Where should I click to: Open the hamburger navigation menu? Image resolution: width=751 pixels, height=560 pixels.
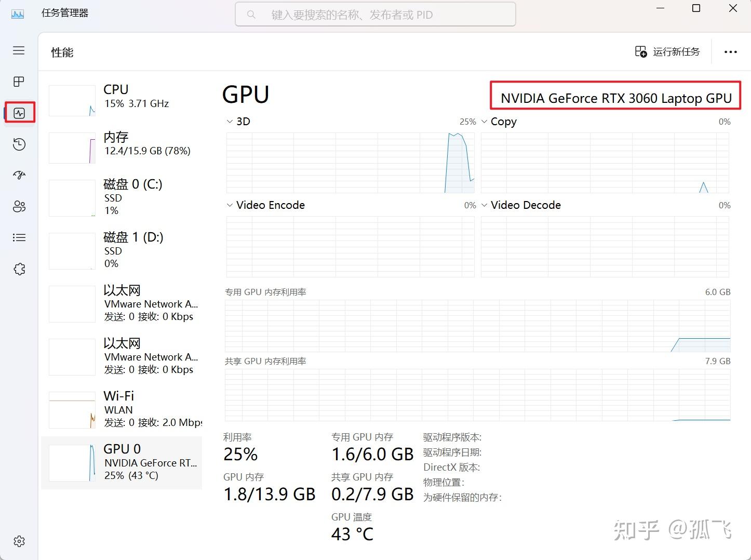[x=19, y=50]
